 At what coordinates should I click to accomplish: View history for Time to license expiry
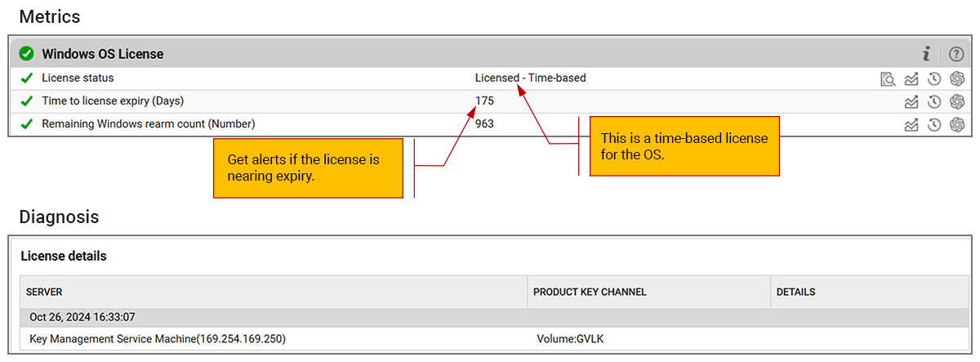point(934,102)
